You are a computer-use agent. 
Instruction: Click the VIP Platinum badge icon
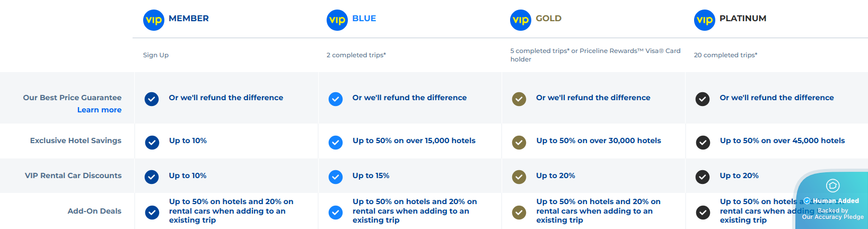[x=705, y=20]
